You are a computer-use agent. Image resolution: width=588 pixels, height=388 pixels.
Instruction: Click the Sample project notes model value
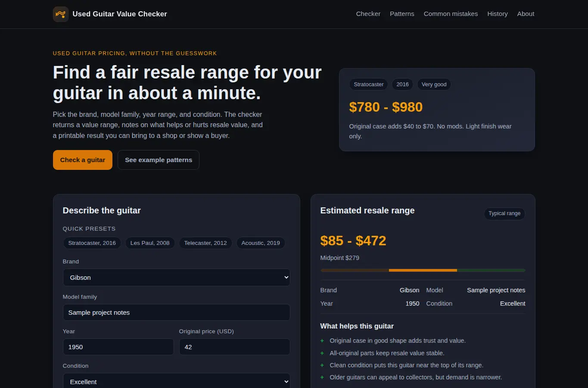[496, 290]
